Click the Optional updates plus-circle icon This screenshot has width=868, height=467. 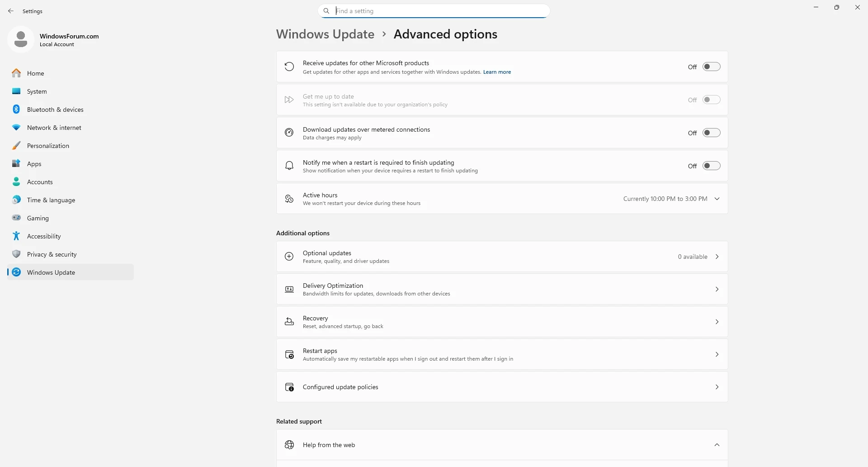click(289, 257)
